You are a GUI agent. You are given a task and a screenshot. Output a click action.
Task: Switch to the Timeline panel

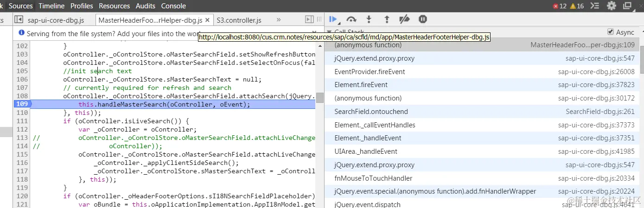(x=51, y=6)
